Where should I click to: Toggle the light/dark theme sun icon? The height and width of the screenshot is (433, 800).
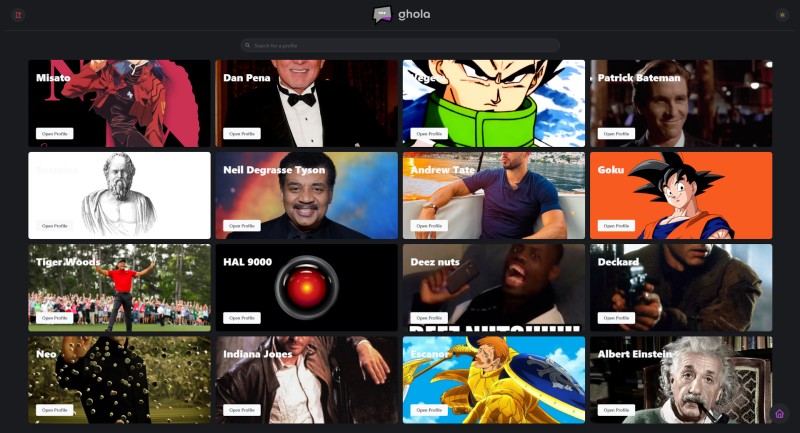(x=782, y=15)
